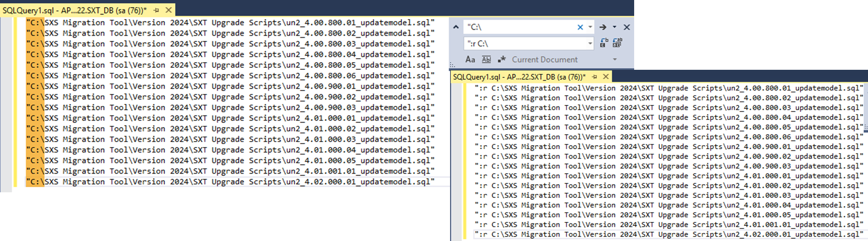The width and height of the screenshot is (868, 241).
Task: Clear the search text with the blue X
Action: point(580,27)
